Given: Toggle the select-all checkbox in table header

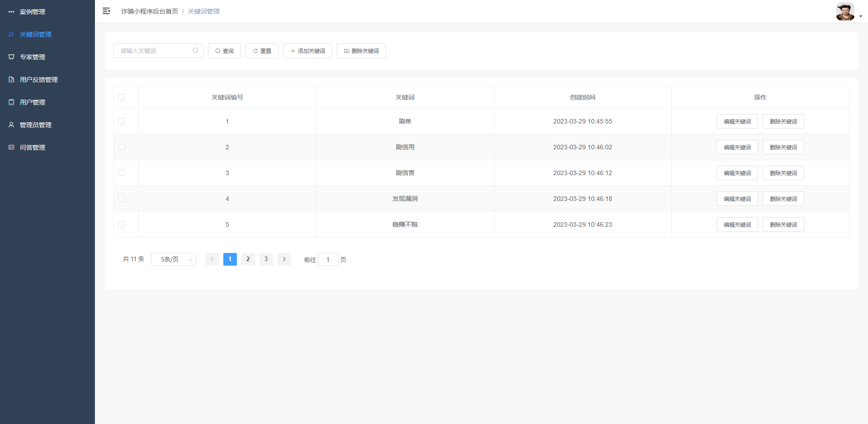Looking at the screenshot, I should [122, 97].
